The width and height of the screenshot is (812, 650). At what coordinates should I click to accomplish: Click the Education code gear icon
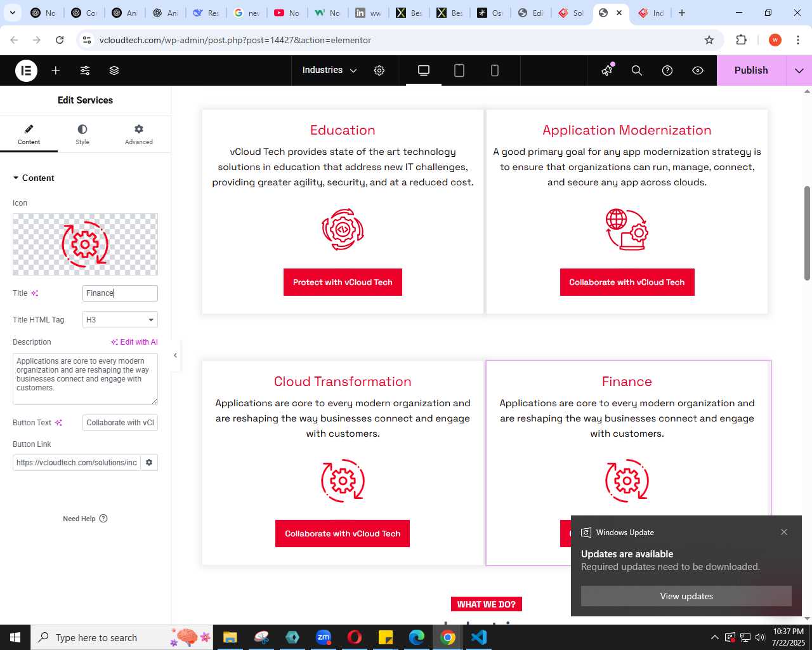pos(343,229)
